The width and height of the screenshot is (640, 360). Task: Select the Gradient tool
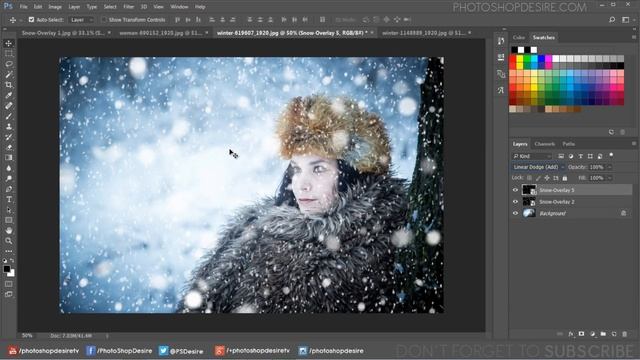pyautogui.click(x=9, y=158)
